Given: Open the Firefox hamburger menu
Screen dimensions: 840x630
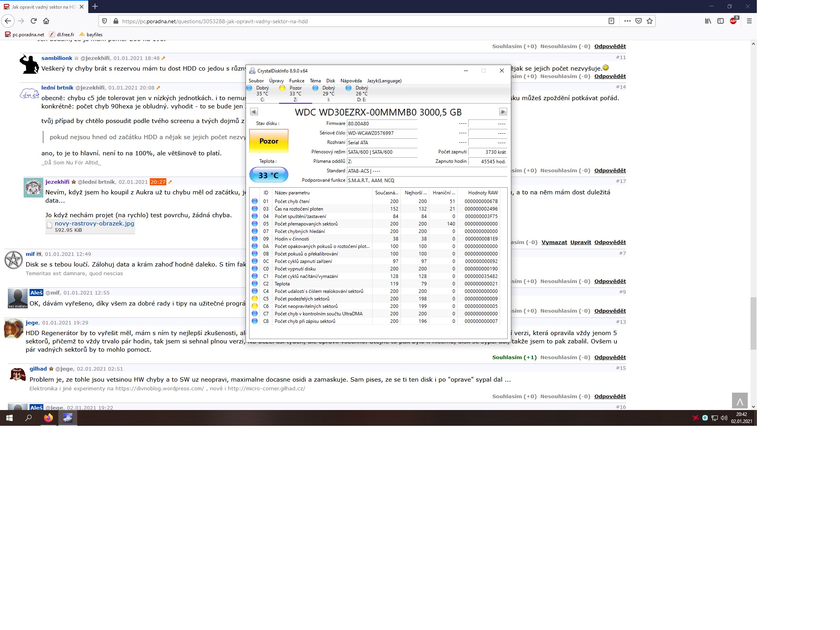Looking at the screenshot, I should click(749, 21).
